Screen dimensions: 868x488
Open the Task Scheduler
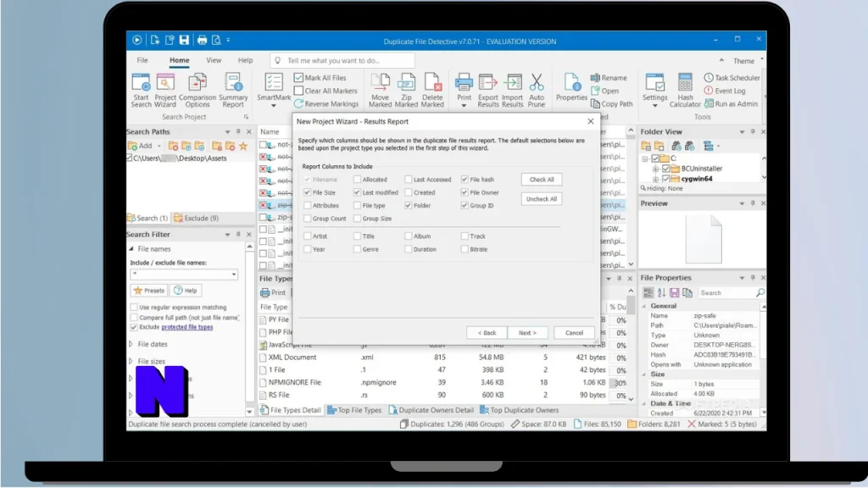(x=732, y=78)
